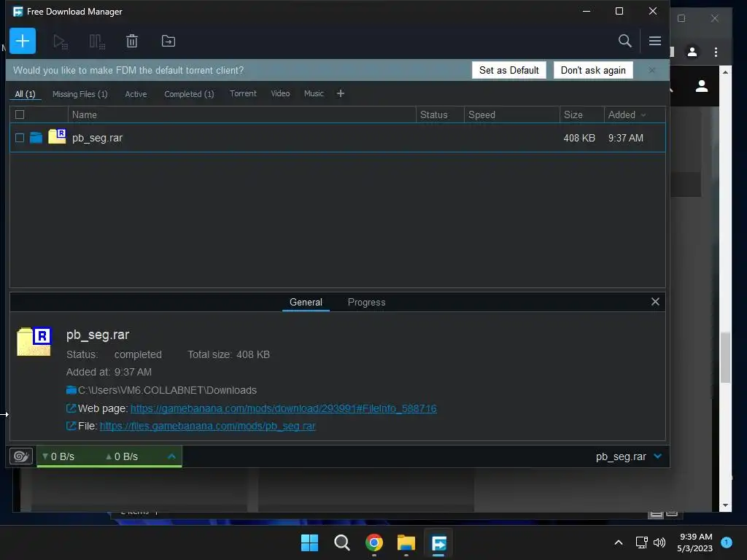Switch to the Music tab
747x560 pixels.
point(314,93)
